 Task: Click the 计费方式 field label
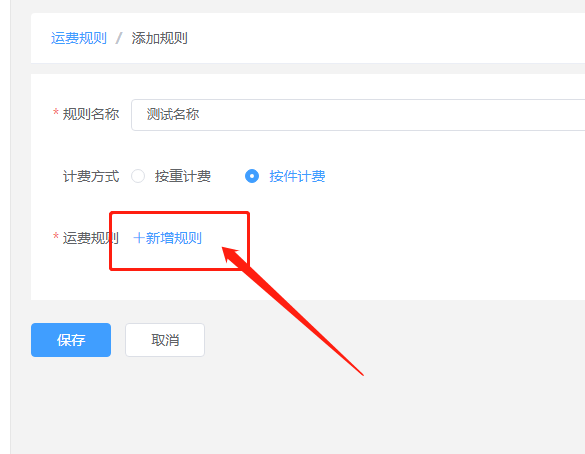(x=91, y=176)
